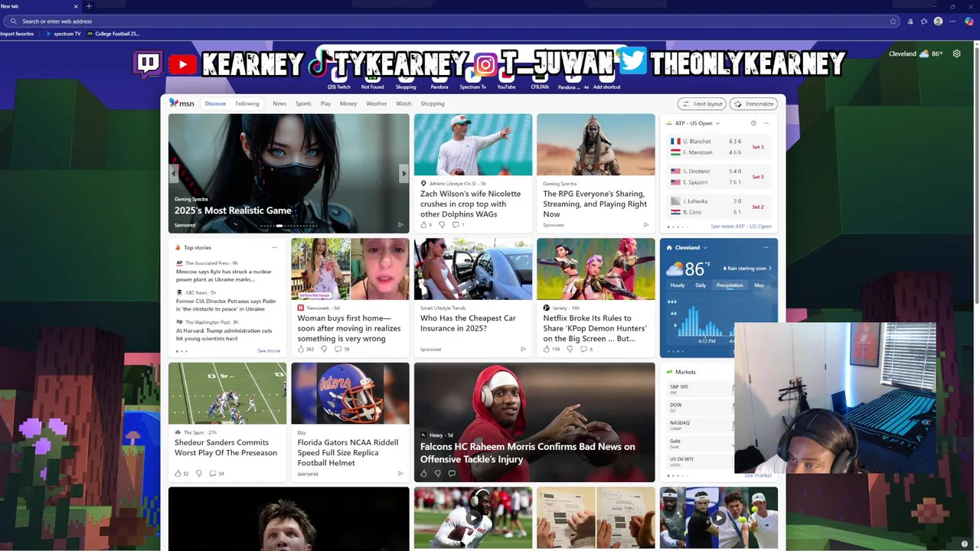Switch weather card to Map tab
The width and height of the screenshot is (980, 551).
pyautogui.click(x=759, y=285)
